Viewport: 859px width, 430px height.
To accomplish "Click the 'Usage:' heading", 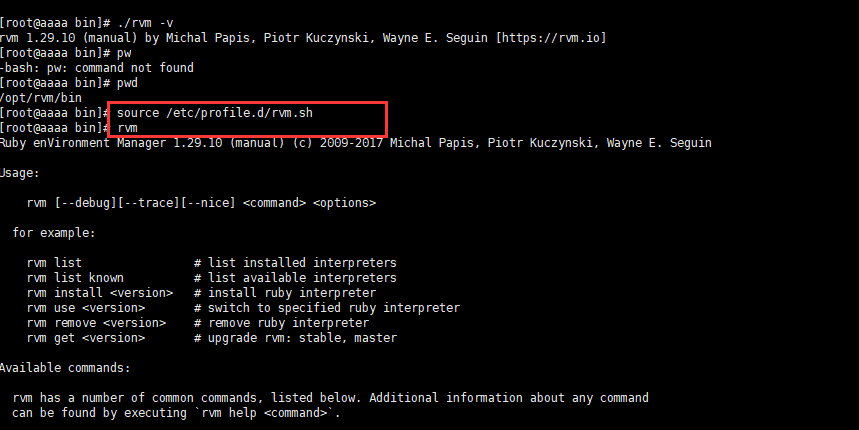I will [19, 173].
